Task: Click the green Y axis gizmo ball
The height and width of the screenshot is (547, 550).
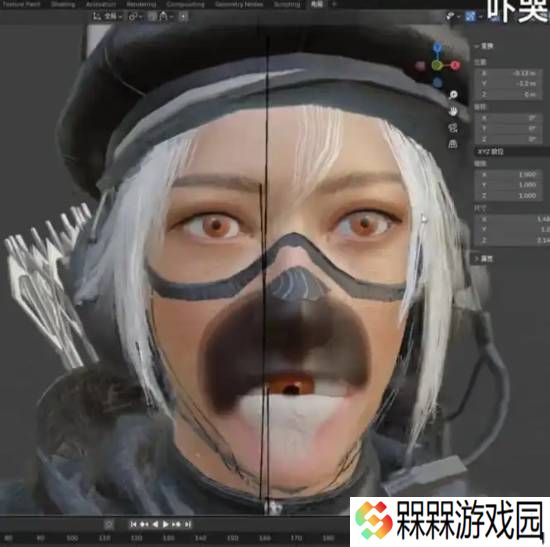Action: pos(436,65)
